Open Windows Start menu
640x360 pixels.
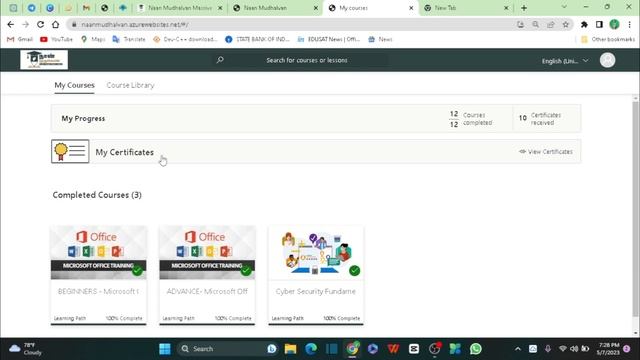click(165, 349)
